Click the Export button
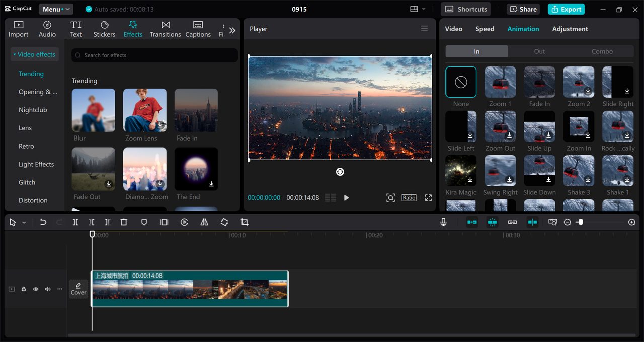 (x=566, y=9)
